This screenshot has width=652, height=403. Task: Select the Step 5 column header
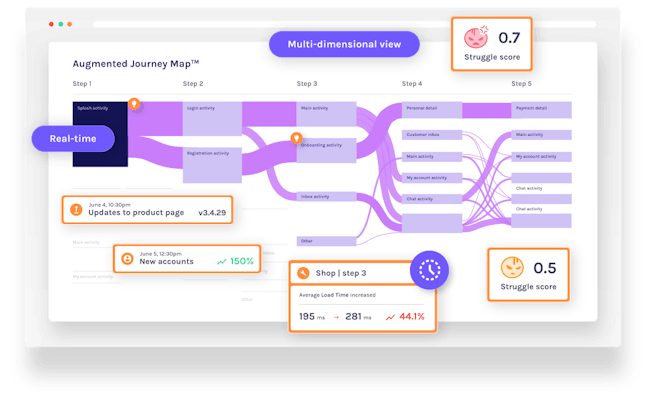[521, 84]
